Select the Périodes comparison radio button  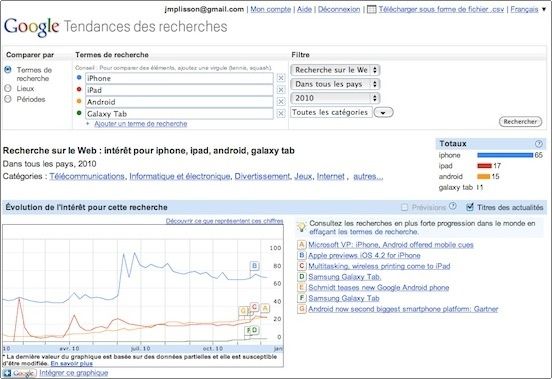(x=8, y=99)
